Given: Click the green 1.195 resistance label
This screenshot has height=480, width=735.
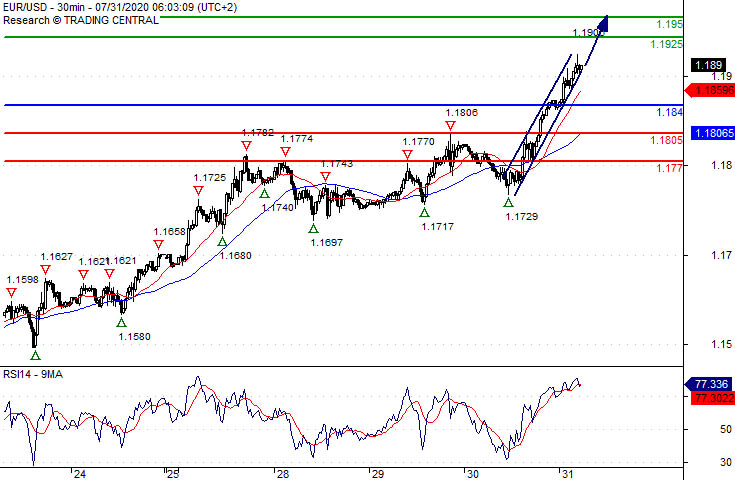Looking at the screenshot, I should tap(669, 24).
